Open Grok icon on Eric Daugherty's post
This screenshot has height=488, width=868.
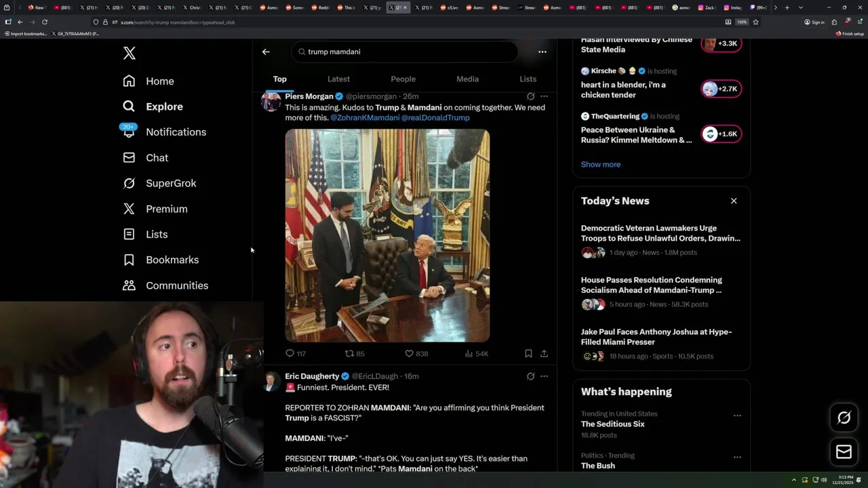(x=530, y=376)
